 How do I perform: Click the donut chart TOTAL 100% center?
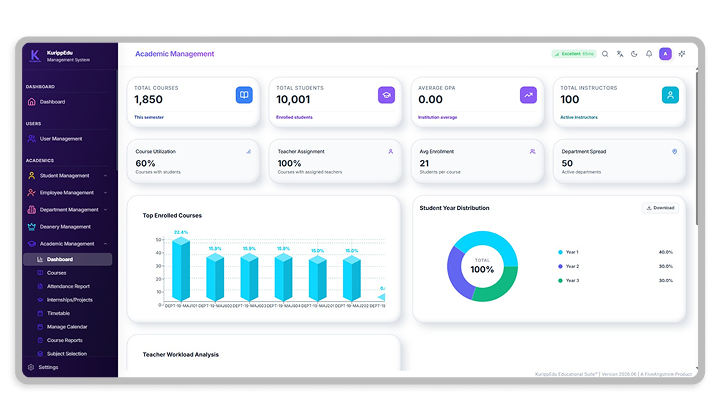(482, 267)
